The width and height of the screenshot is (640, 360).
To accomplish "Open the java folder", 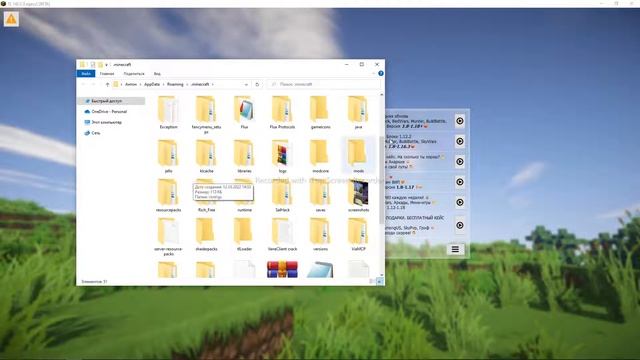I will click(x=358, y=112).
